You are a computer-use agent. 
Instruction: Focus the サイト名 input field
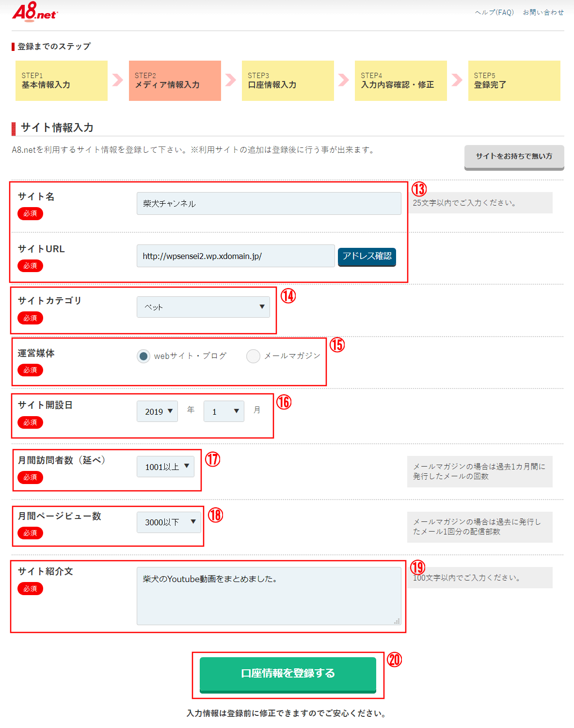pyautogui.click(x=269, y=203)
